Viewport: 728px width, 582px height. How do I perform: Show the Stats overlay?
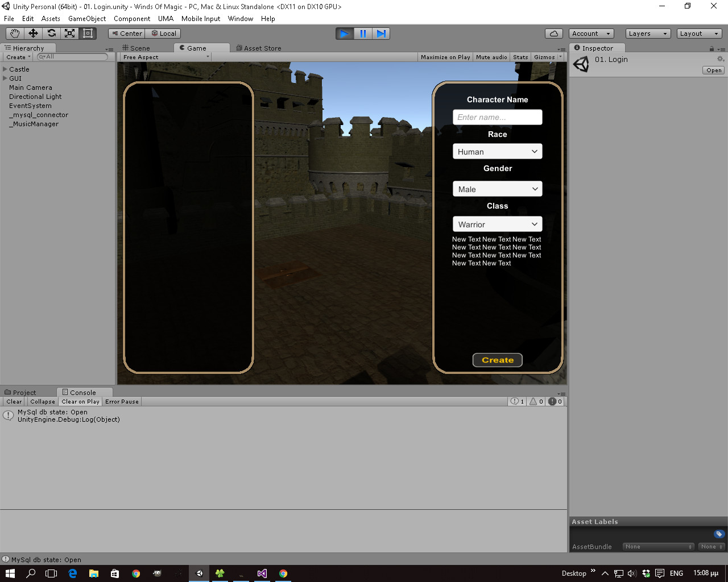pos(520,57)
